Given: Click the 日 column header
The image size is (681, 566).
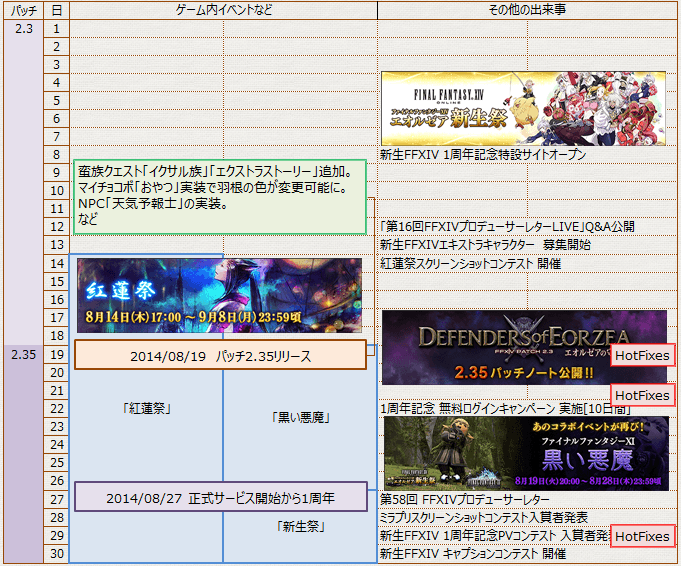Looking at the screenshot, I should click(x=56, y=10).
